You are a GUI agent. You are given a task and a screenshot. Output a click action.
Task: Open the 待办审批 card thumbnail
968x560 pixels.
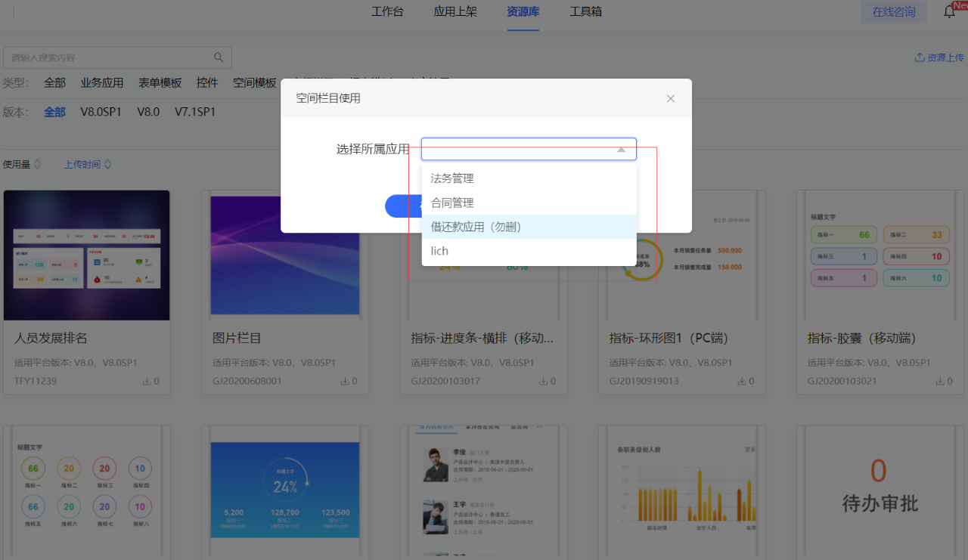[x=880, y=492]
